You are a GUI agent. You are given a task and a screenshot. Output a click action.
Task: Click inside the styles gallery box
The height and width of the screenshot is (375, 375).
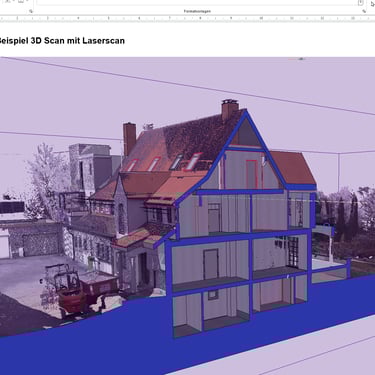[197, 3]
